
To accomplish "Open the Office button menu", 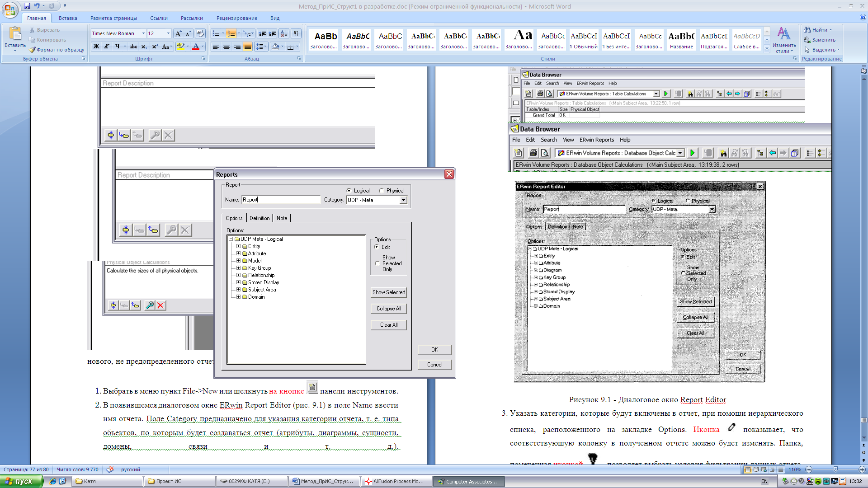I will click(x=10, y=10).
